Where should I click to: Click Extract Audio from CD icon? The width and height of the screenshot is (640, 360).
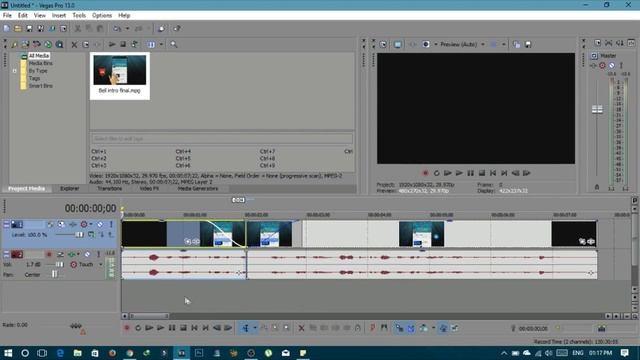coord(48,44)
